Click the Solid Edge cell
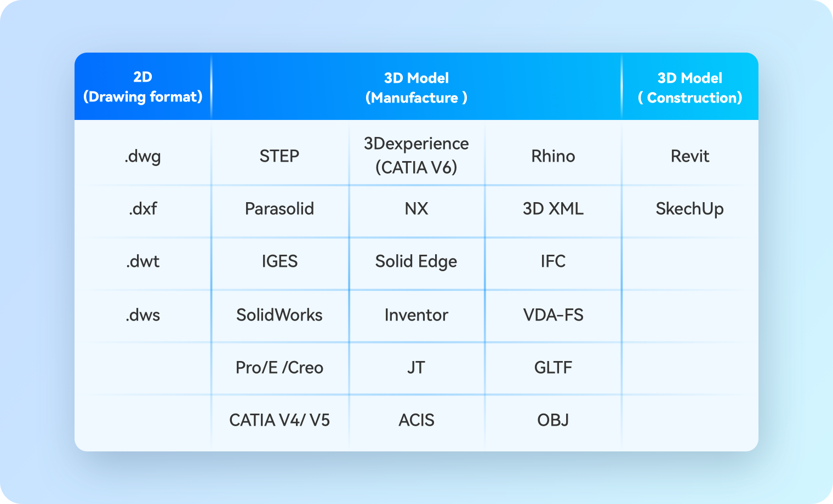833x504 pixels. (416, 261)
